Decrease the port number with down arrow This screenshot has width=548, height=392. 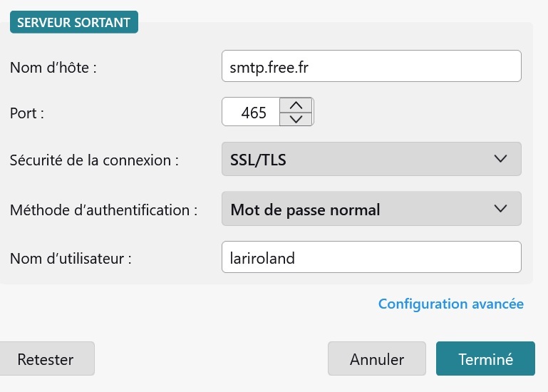coord(296,119)
